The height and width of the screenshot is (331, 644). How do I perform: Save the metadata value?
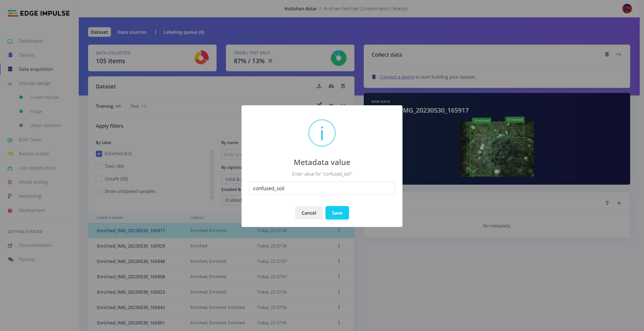click(x=337, y=213)
